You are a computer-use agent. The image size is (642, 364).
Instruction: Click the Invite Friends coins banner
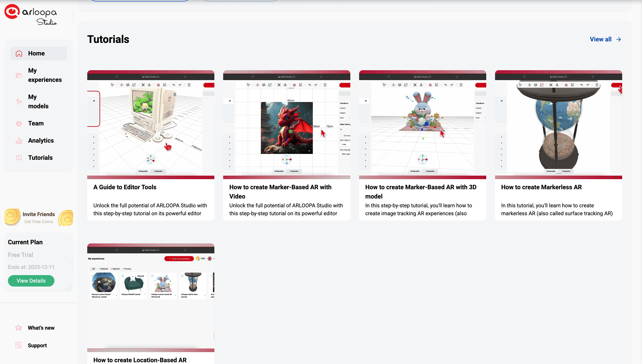[39, 217]
